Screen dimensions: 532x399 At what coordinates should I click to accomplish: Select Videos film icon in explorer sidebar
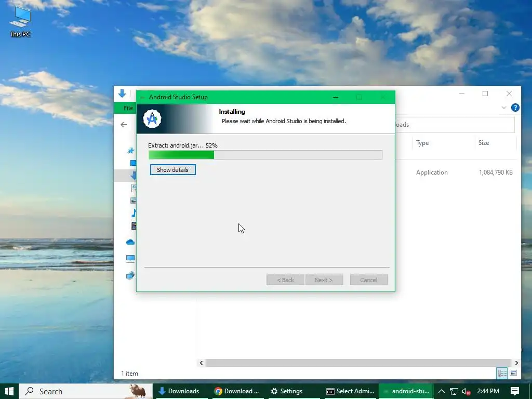pyautogui.click(x=134, y=225)
